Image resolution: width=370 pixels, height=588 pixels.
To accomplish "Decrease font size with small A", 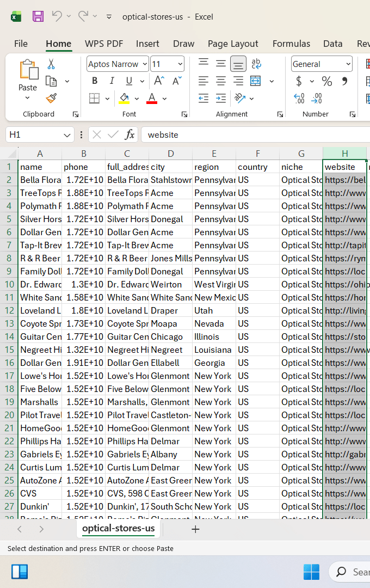I will point(176,81).
